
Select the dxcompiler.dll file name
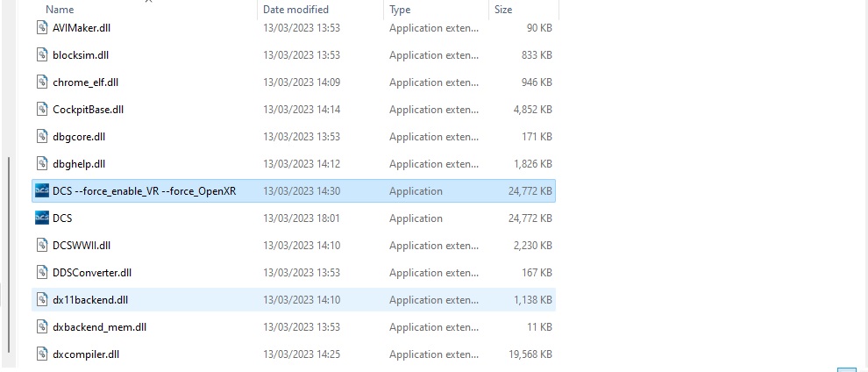(86, 354)
